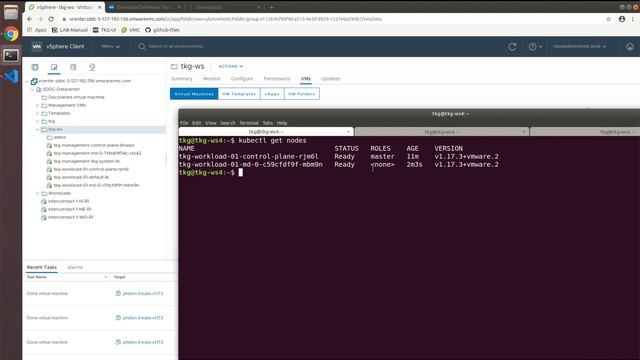Switch to the Summary tab

pos(182,78)
